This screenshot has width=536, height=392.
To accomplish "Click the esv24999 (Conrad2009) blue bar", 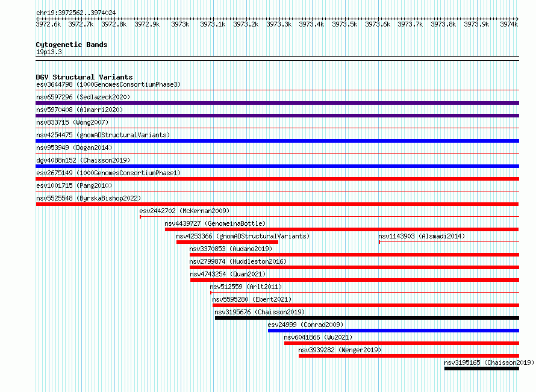I will pyautogui.click(x=393, y=331).
